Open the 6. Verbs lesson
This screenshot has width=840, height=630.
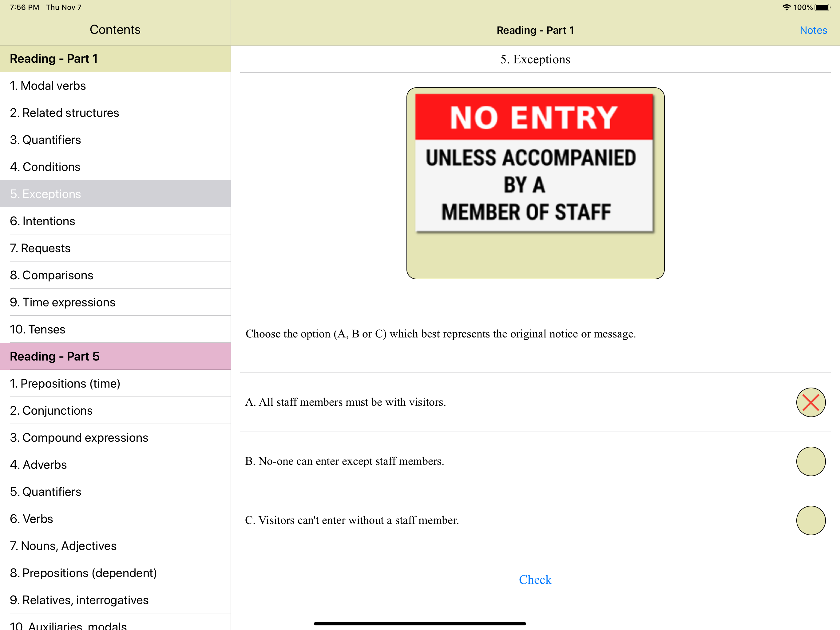point(115,519)
